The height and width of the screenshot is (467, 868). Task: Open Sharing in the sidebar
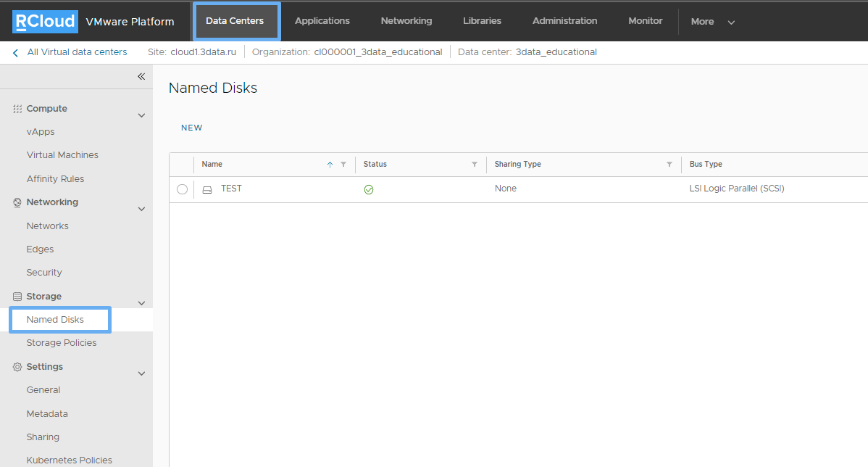[x=43, y=437]
